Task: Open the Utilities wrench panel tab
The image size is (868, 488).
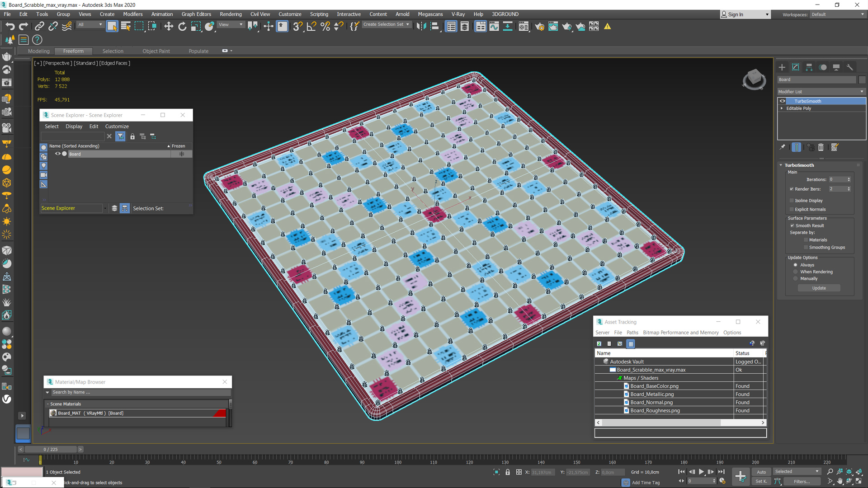Action: pos(850,67)
